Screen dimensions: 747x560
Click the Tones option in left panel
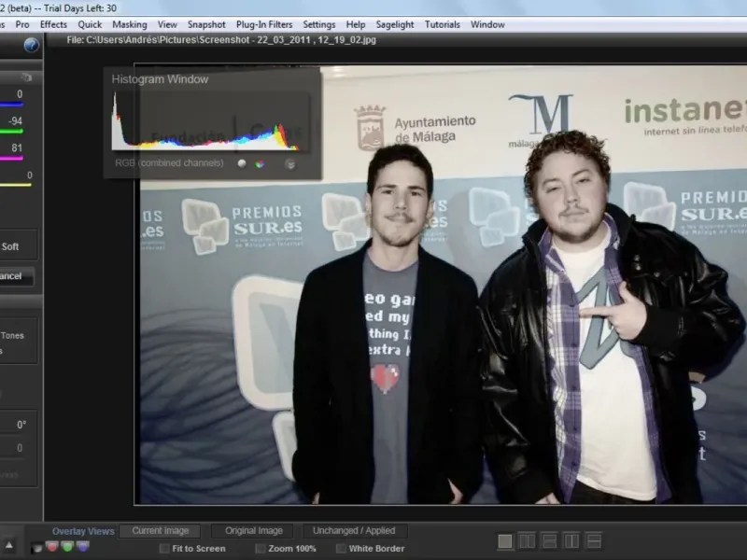pos(12,335)
